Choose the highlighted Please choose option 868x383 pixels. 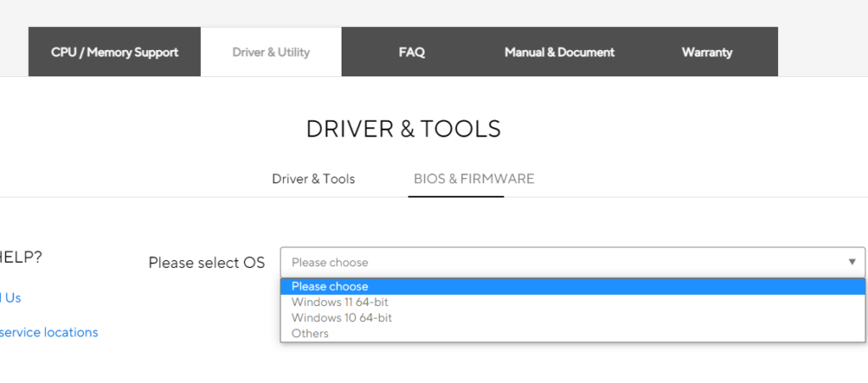coord(330,286)
